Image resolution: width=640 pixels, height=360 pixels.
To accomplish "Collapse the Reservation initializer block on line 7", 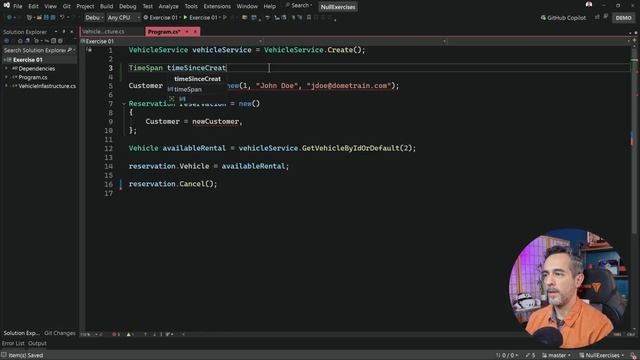I will pos(124,104).
